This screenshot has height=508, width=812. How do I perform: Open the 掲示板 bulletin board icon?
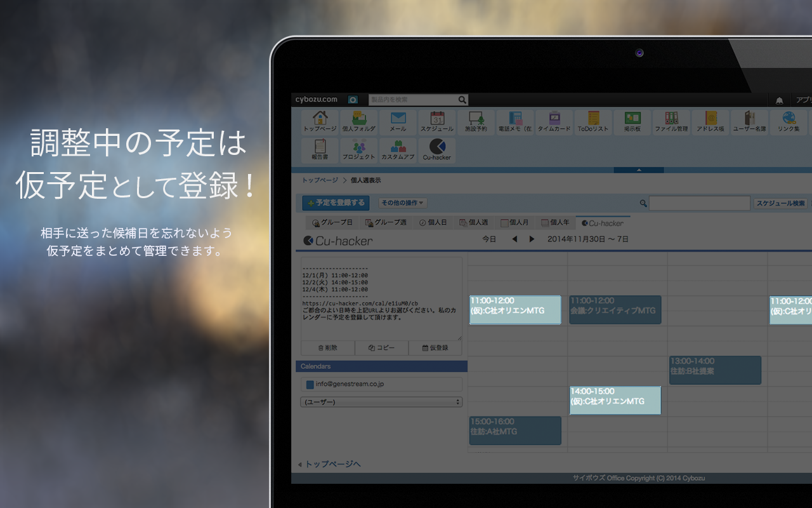(632, 122)
